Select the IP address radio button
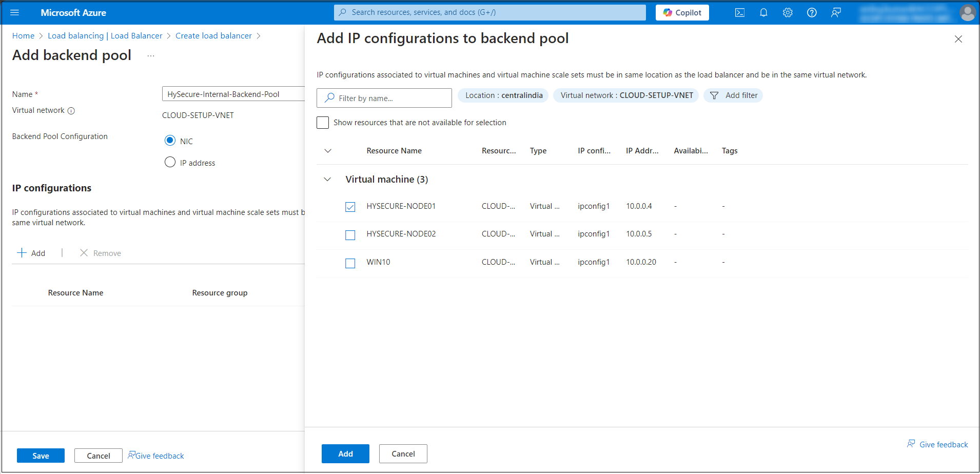The width and height of the screenshot is (980, 474). tap(170, 163)
